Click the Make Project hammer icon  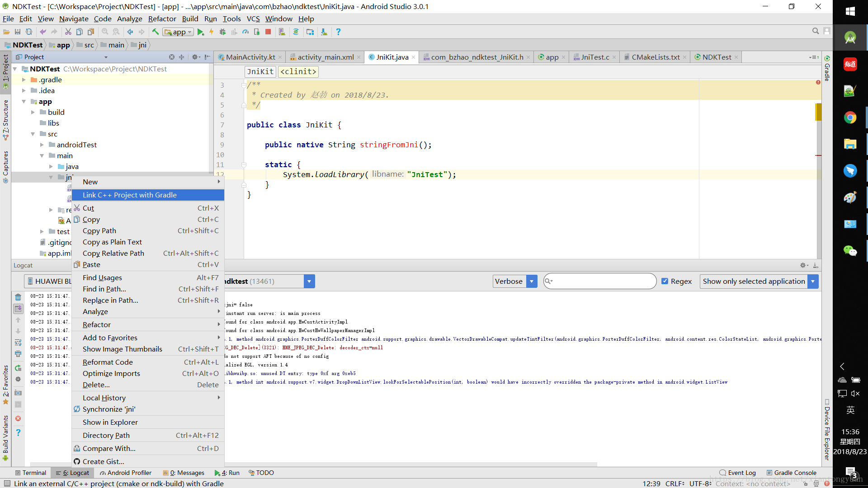[155, 32]
